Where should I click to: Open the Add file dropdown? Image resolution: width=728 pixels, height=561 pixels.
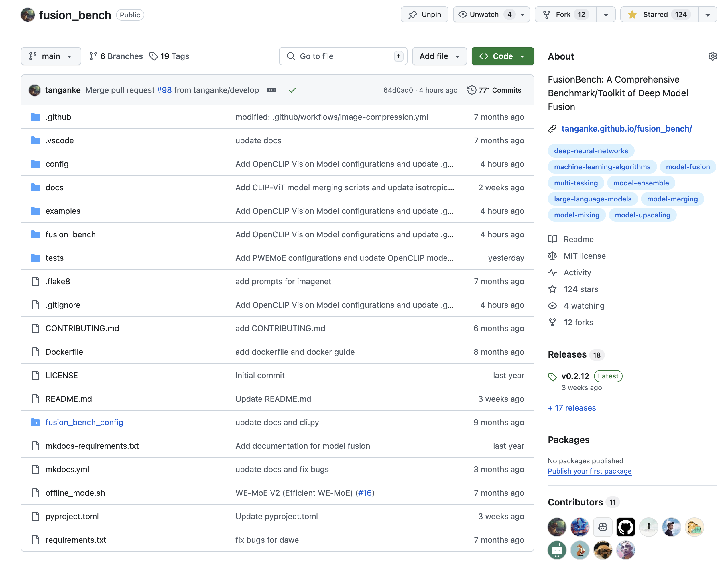click(x=439, y=56)
